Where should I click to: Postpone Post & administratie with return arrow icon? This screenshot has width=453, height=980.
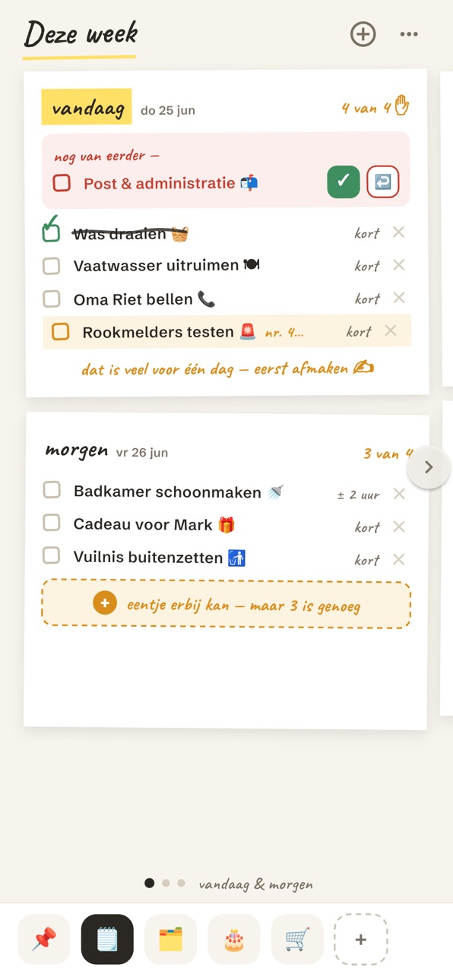tap(382, 182)
